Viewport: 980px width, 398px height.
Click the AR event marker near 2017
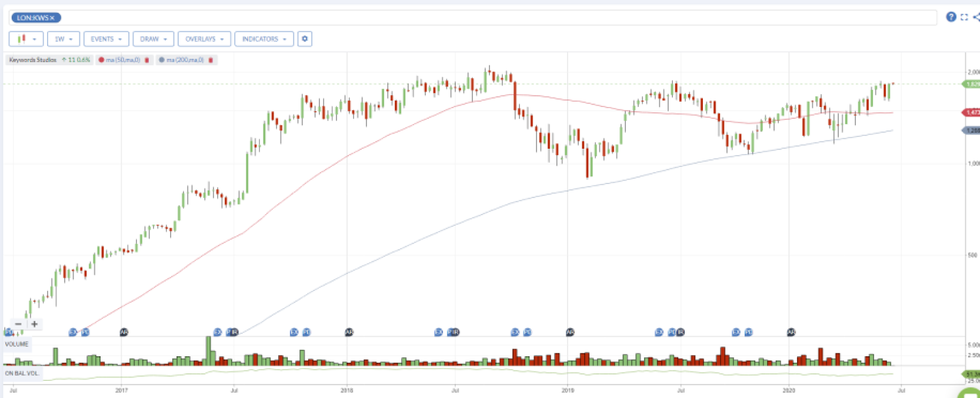[x=124, y=332]
